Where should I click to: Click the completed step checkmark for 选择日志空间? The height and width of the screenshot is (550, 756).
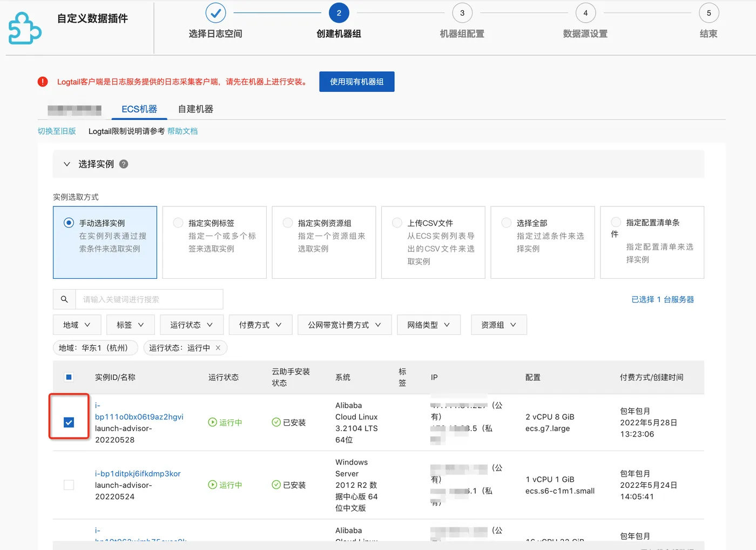coord(215,13)
